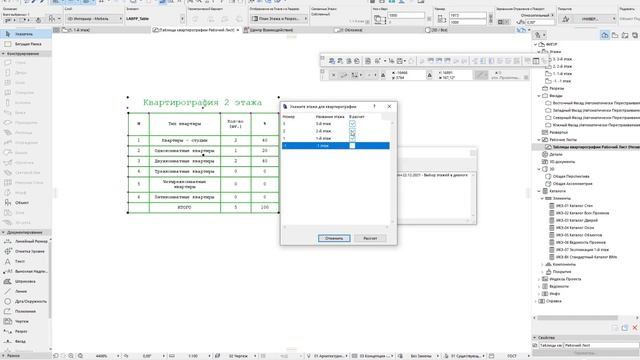Image resolution: width=640 pixels, height=360 pixels.
Task: Collapse the Рабочие Листы node
Action: (539, 140)
